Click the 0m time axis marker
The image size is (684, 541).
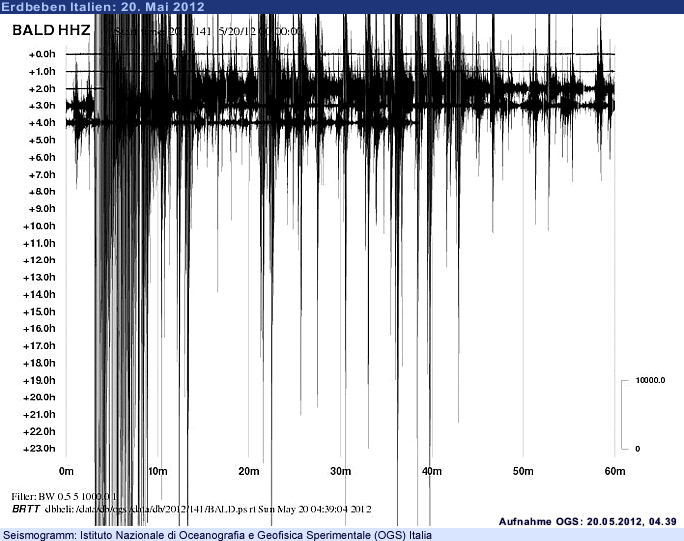pyautogui.click(x=67, y=471)
